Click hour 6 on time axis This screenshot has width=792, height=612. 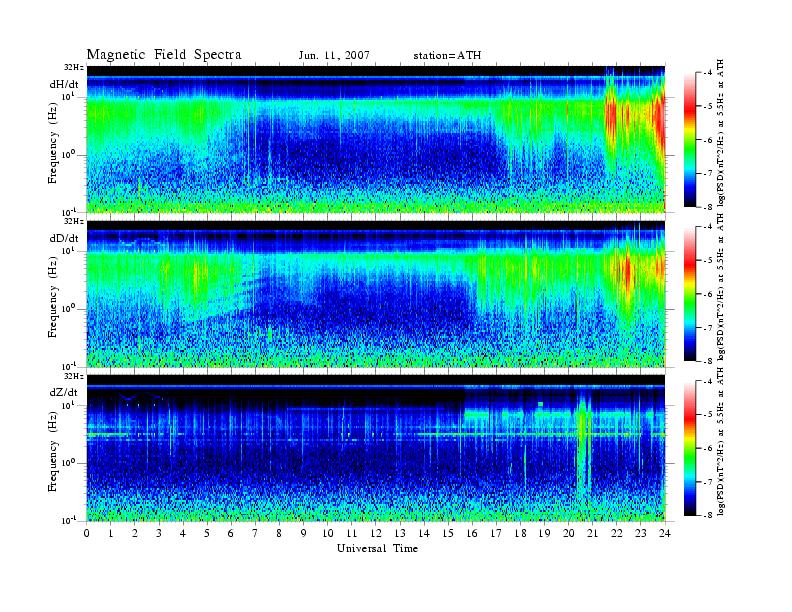231,533
